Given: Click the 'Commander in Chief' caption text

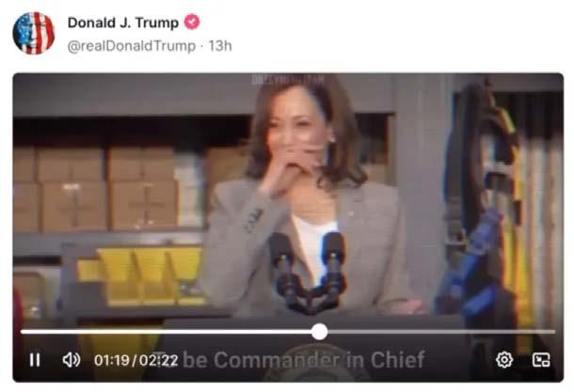Looking at the screenshot, I should click(x=319, y=360).
